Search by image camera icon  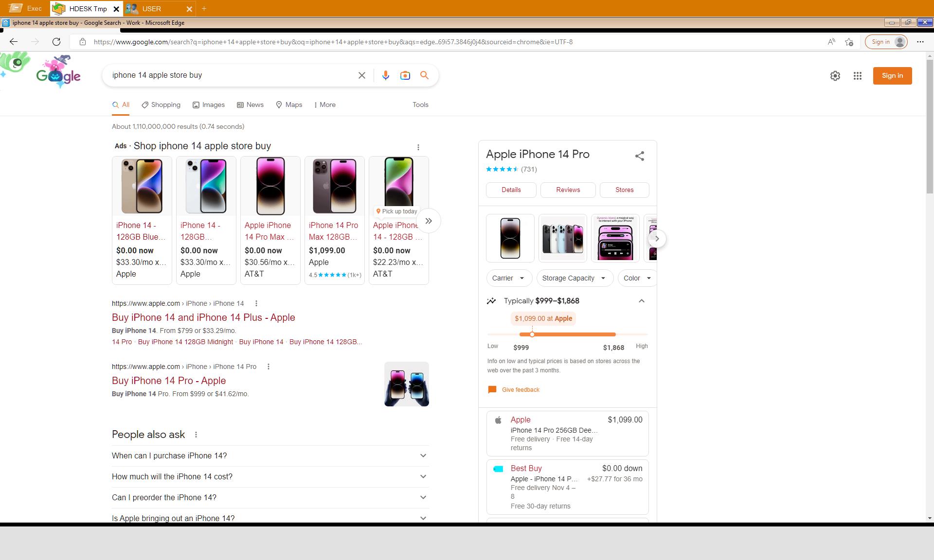coord(405,75)
